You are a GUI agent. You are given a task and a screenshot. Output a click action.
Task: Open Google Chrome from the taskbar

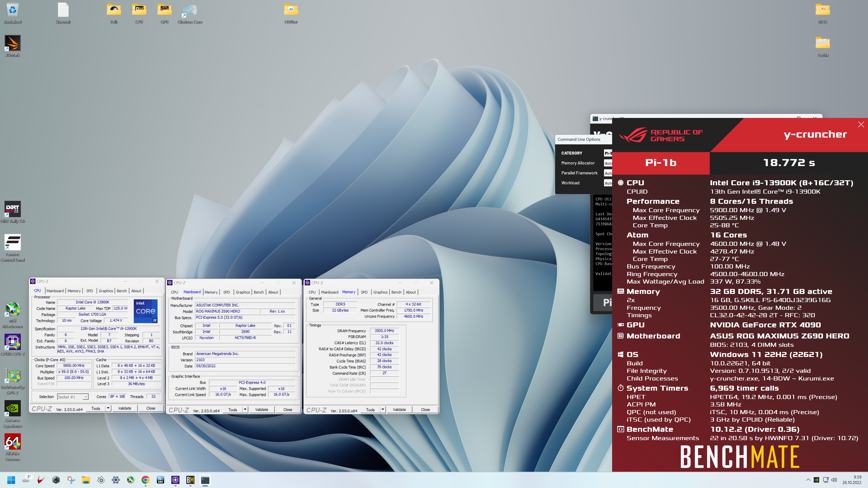point(146,480)
